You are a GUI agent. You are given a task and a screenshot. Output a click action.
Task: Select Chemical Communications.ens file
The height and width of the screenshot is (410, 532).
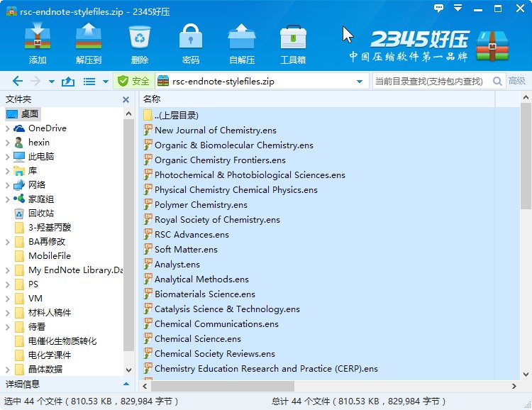click(216, 324)
